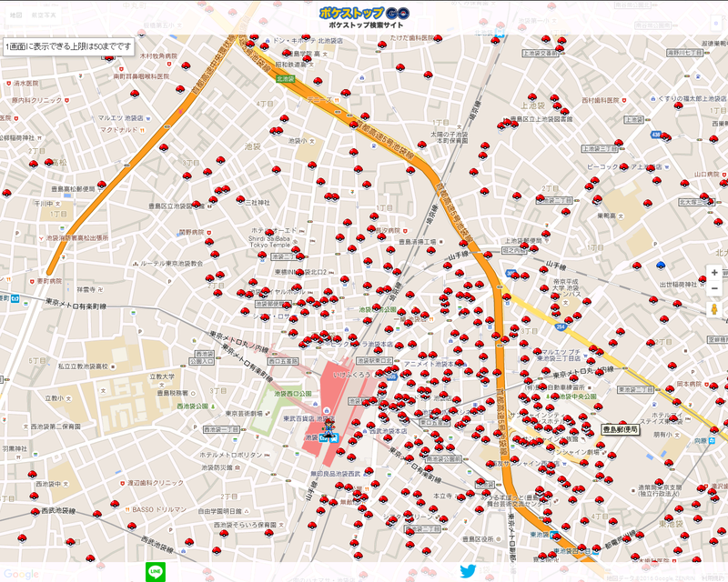The image size is (728, 582).
Task: Select the Street View pegman icon
Action: pos(714,309)
